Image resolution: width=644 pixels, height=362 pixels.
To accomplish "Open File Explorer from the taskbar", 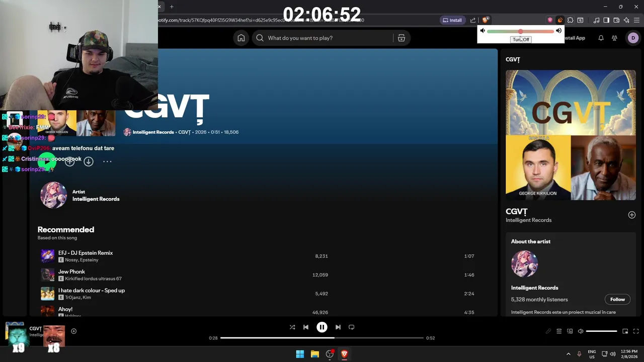I will [x=315, y=354].
